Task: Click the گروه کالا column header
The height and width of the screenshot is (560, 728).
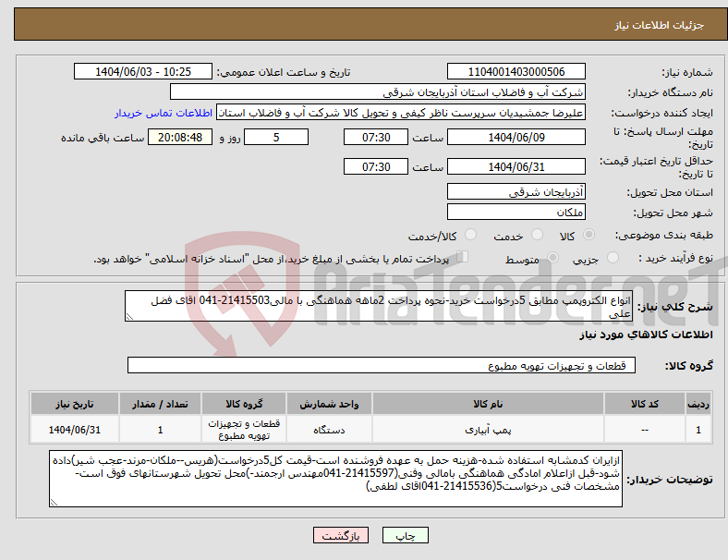Action: click(244, 404)
